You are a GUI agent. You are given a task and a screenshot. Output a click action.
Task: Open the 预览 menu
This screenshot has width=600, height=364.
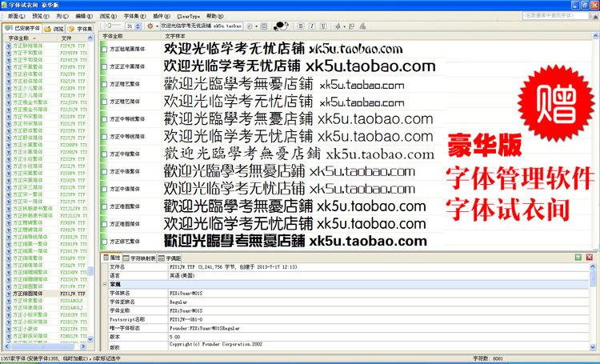[41, 16]
